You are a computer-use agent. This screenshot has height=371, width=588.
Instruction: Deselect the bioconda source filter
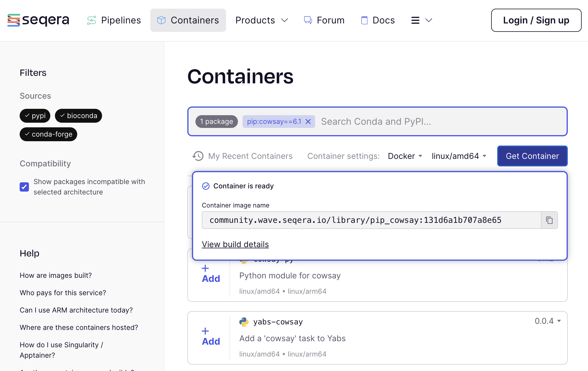78,115
